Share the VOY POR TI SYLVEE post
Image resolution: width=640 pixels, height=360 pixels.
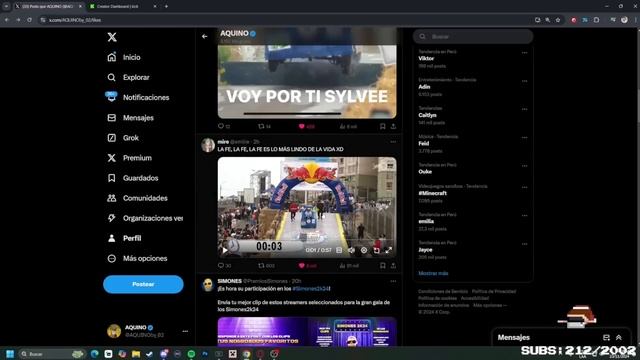(393, 126)
